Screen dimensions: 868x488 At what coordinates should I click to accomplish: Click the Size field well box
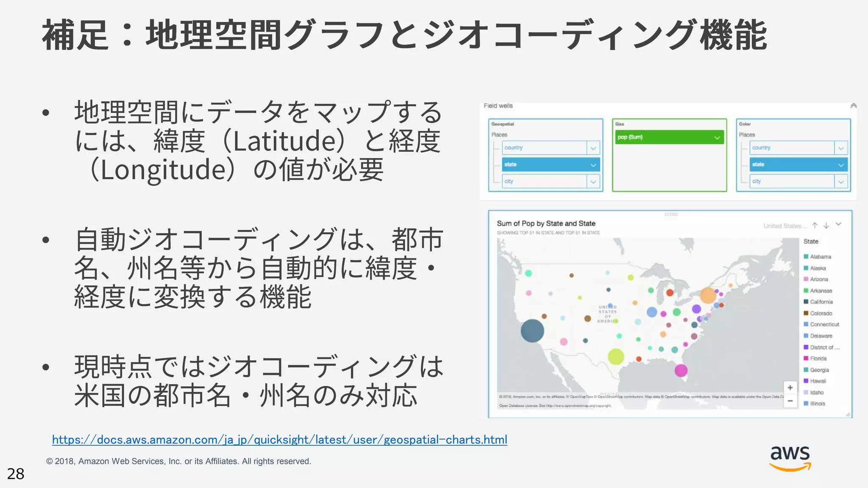pyautogui.click(x=669, y=155)
